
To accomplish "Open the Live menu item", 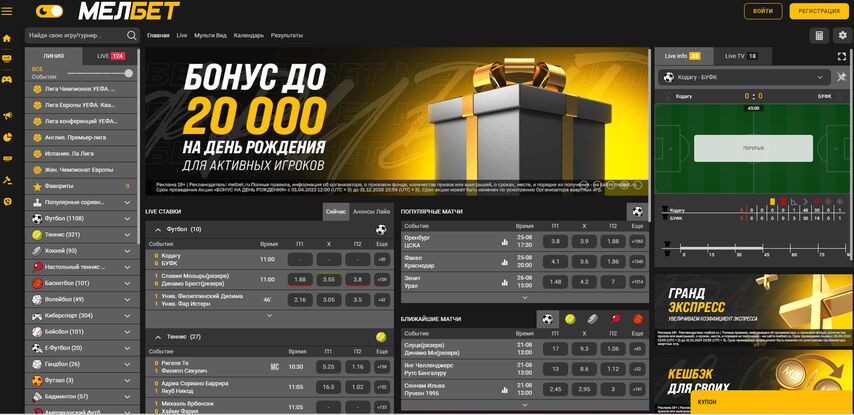I will click(182, 35).
